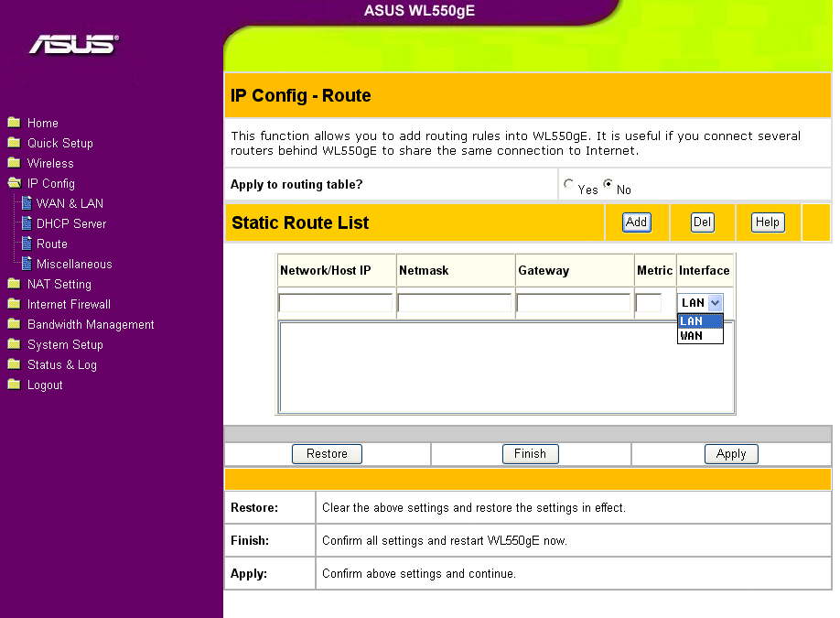Click the folder icon beside Logout
This screenshot has height=618, width=840.
[15, 385]
